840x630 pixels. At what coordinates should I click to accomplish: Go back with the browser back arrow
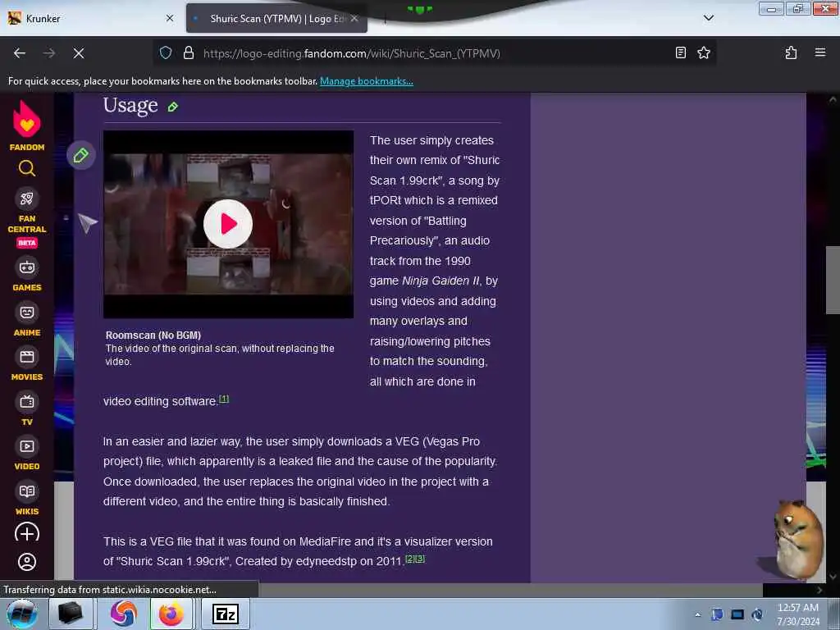(x=20, y=53)
